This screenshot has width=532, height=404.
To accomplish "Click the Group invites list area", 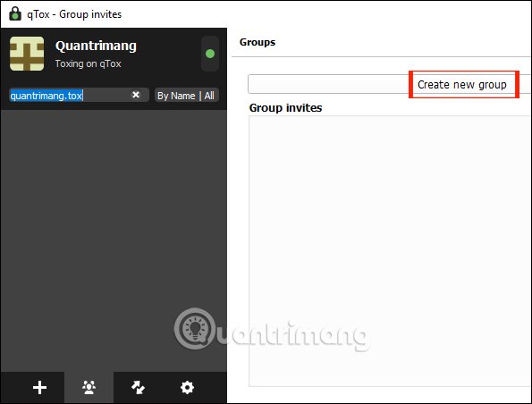I will 390,251.
